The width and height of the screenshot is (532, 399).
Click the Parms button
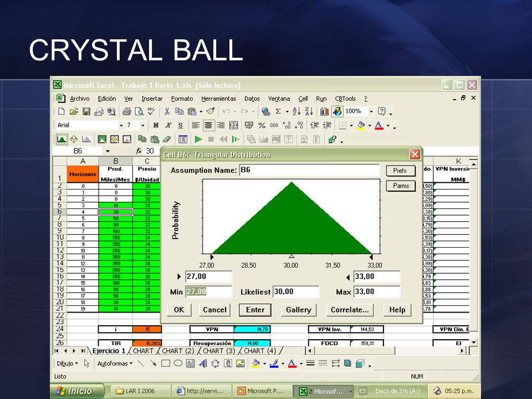click(x=400, y=186)
